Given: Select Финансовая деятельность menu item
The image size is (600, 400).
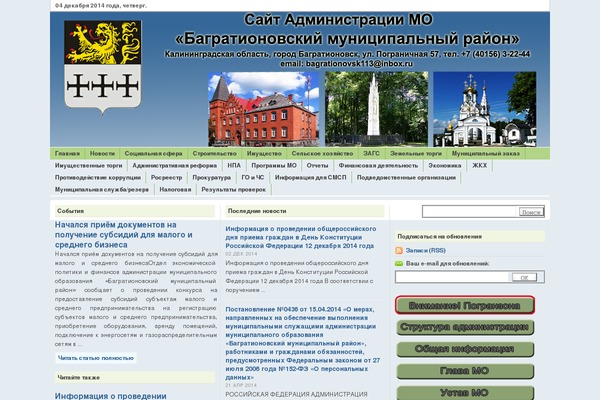Looking at the screenshot, I should tap(378, 165).
